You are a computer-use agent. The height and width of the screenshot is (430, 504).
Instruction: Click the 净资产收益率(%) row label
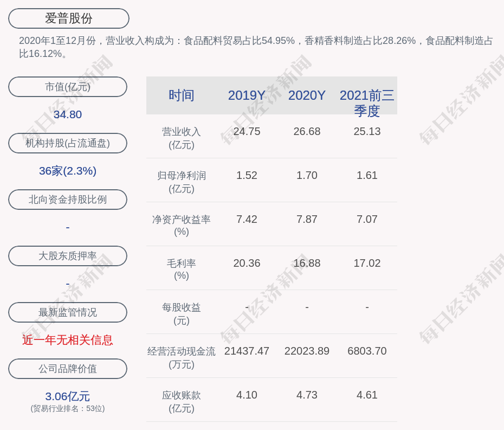(182, 226)
